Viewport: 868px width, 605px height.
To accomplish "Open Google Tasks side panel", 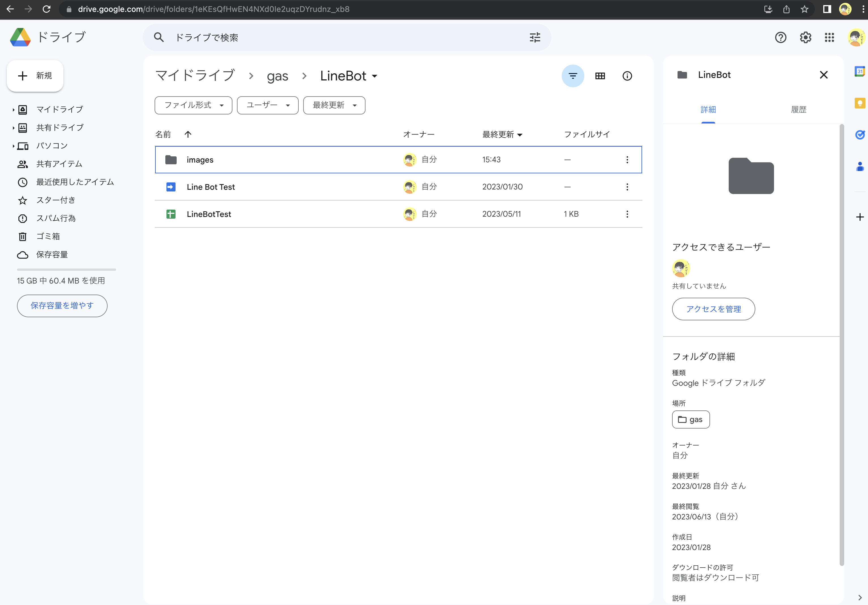I will (860, 135).
